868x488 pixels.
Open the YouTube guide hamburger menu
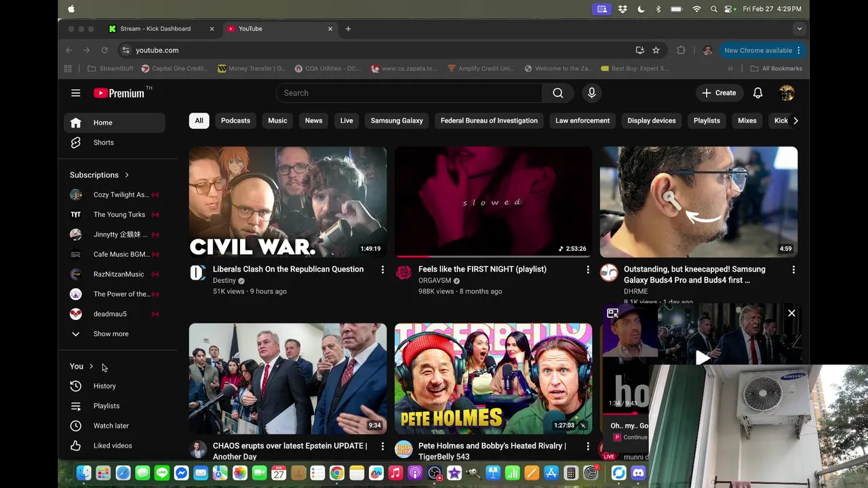pyautogui.click(x=76, y=93)
